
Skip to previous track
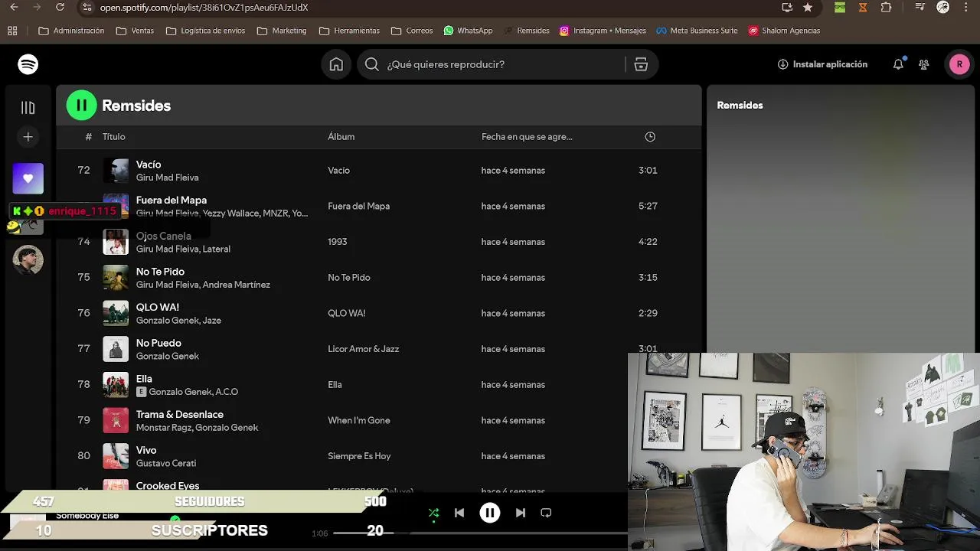click(x=459, y=513)
